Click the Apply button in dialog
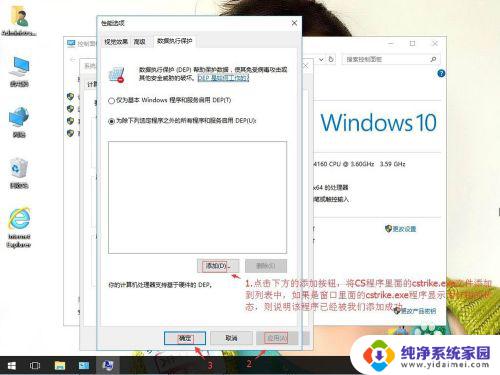 tap(276, 338)
